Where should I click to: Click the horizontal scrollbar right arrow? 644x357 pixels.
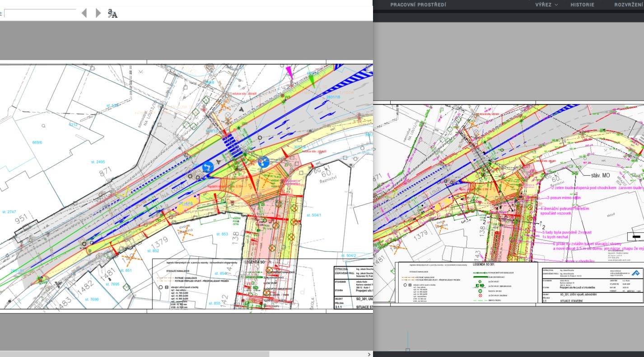pyautogui.click(x=369, y=354)
